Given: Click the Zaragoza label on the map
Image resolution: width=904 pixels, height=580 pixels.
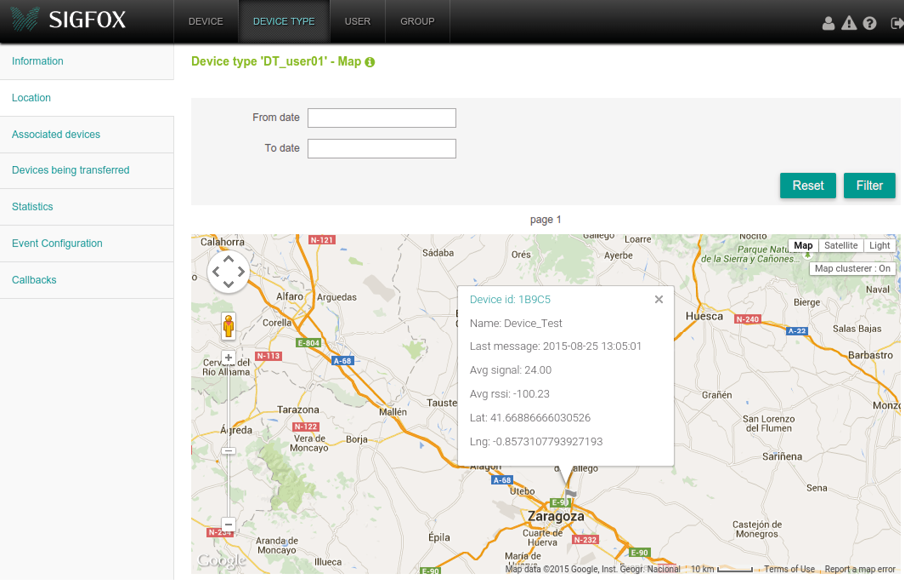Looking at the screenshot, I should [x=556, y=516].
